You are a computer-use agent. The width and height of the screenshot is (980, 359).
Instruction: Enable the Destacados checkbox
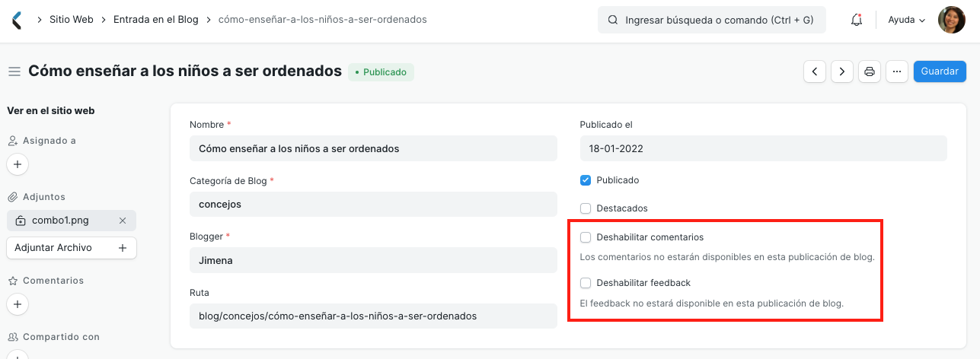pyautogui.click(x=586, y=208)
